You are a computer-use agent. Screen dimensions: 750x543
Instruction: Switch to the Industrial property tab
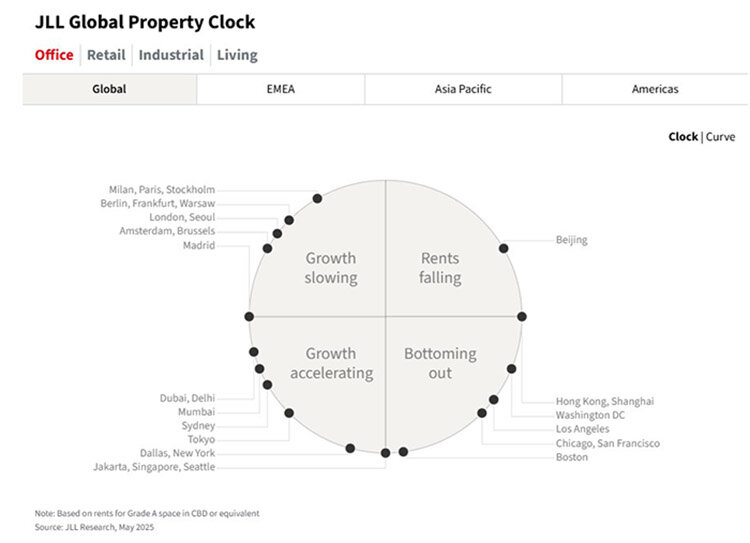[171, 55]
